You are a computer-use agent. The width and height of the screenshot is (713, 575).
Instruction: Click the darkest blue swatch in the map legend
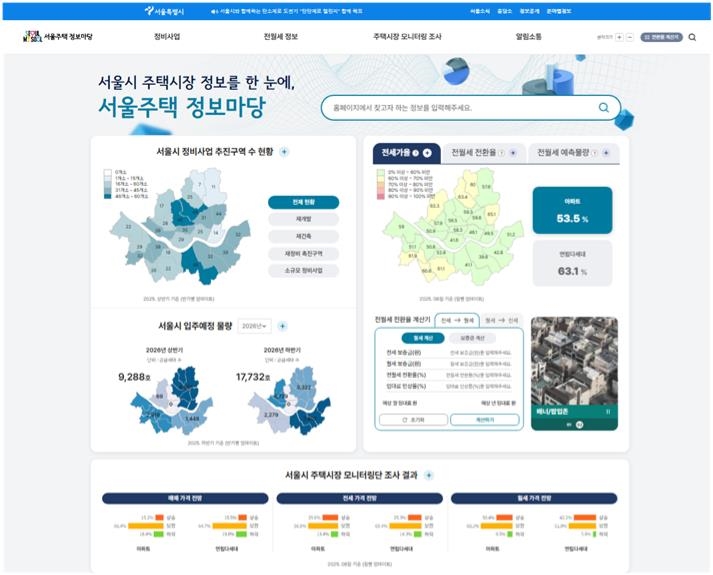(108, 196)
